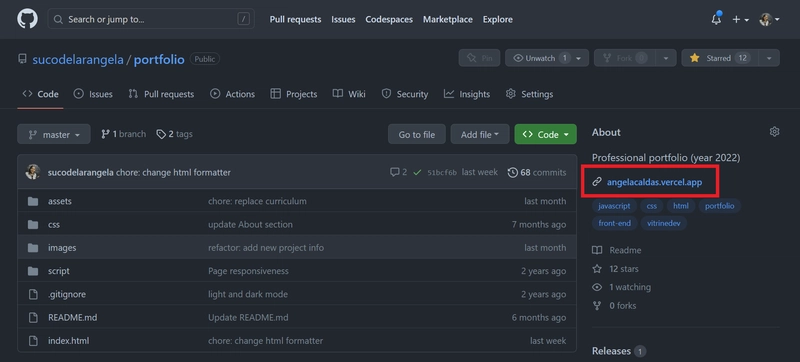The height and width of the screenshot is (362, 800).
Task: Open the script folder
Action: (x=59, y=271)
